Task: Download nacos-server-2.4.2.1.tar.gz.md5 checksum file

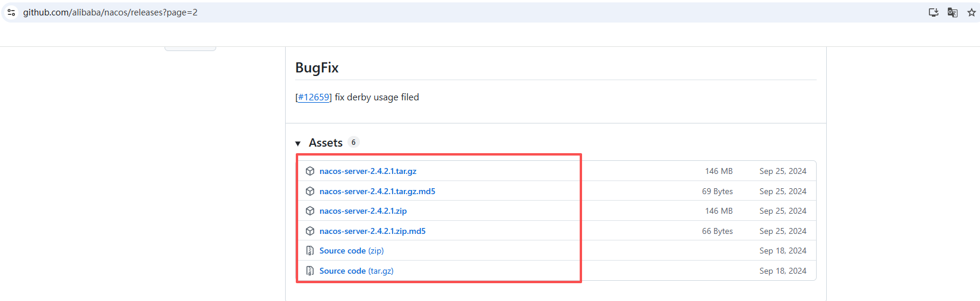Action: pyautogui.click(x=377, y=191)
